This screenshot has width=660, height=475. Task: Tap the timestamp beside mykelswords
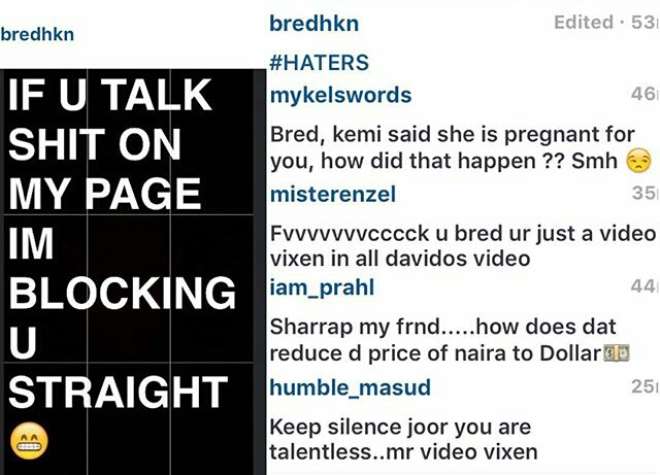[645, 93]
